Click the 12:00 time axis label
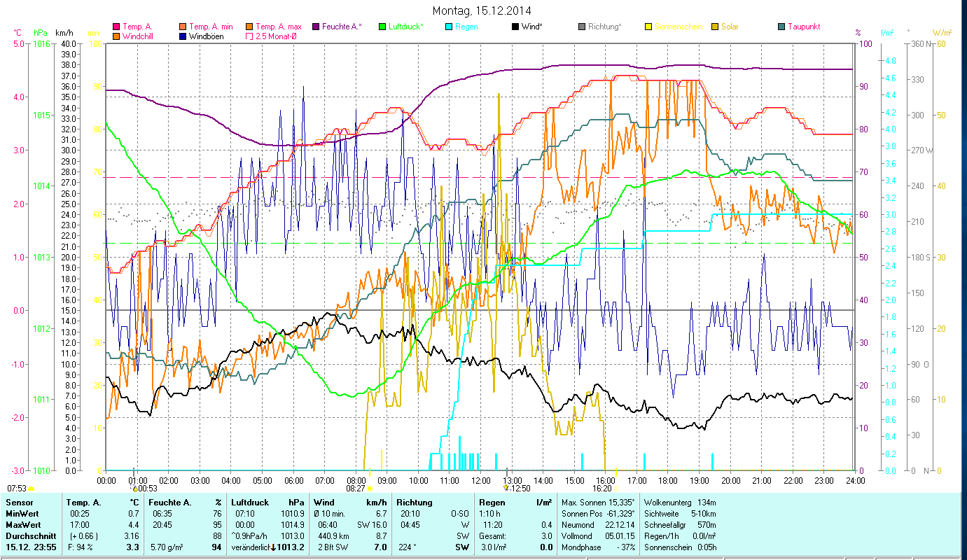This screenshot has height=560, width=967. tap(480, 480)
